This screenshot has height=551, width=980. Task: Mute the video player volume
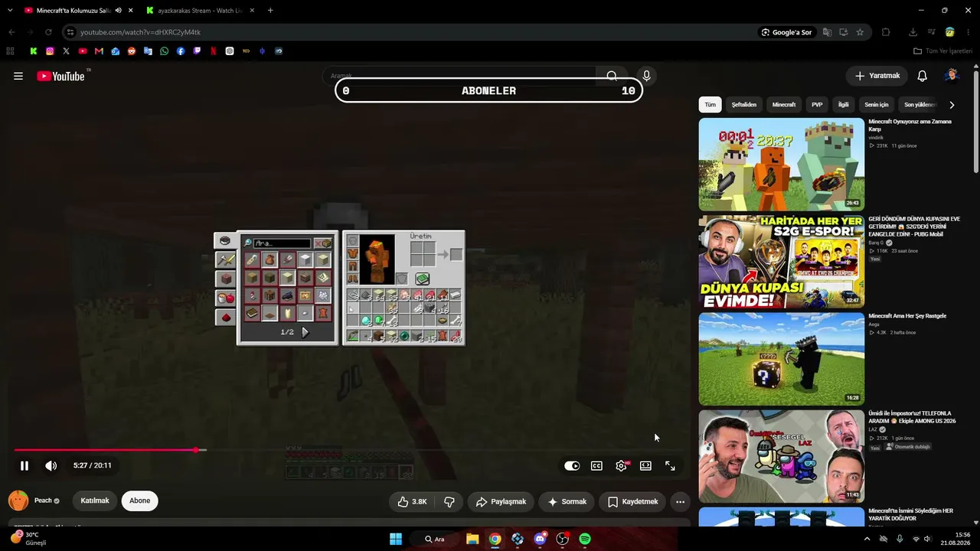[x=51, y=465]
